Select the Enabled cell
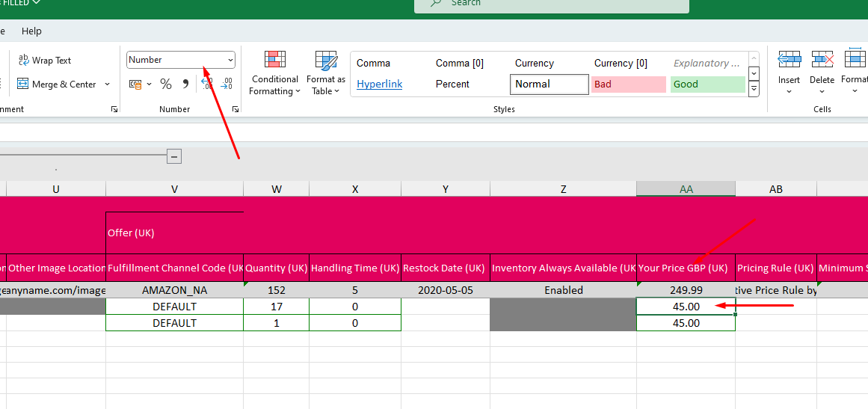Viewport: 868px width, 409px height. point(564,290)
